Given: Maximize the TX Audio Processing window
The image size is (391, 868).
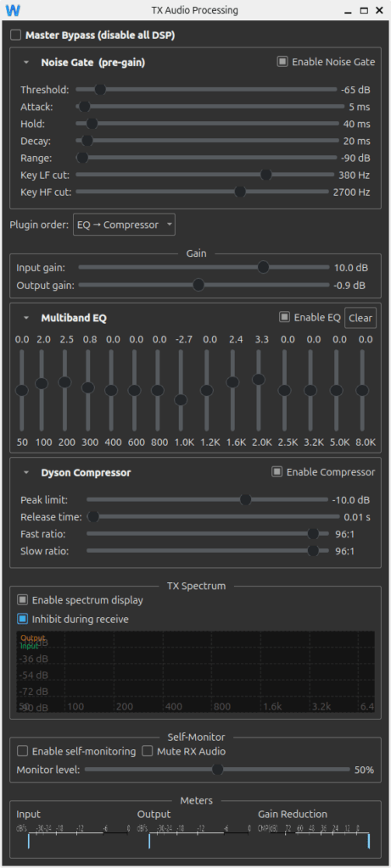Looking at the screenshot, I should click(364, 10).
